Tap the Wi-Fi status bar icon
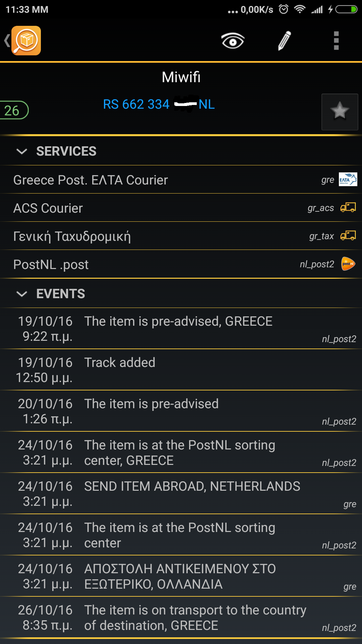 pos(299,9)
